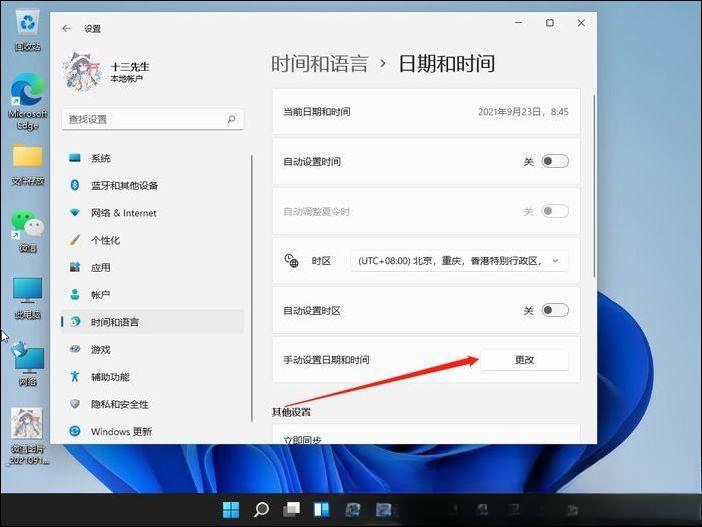Click the System monitor icon in sidebar

(75, 158)
